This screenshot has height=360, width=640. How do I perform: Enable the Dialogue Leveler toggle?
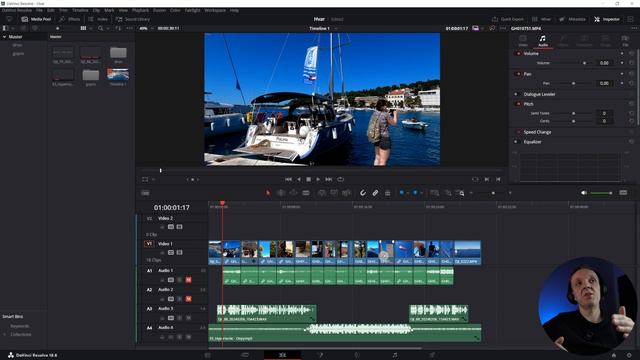click(516, 94)
